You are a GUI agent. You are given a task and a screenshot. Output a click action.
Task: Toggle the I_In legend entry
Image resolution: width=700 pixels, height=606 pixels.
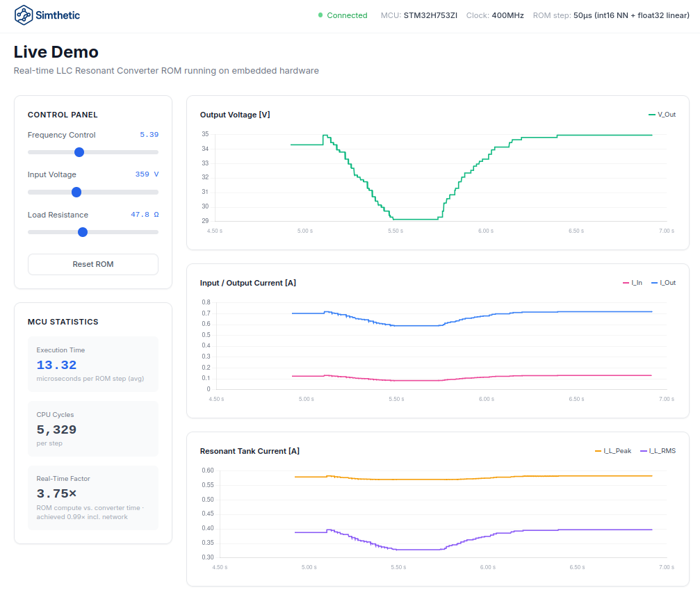(633, 283)
